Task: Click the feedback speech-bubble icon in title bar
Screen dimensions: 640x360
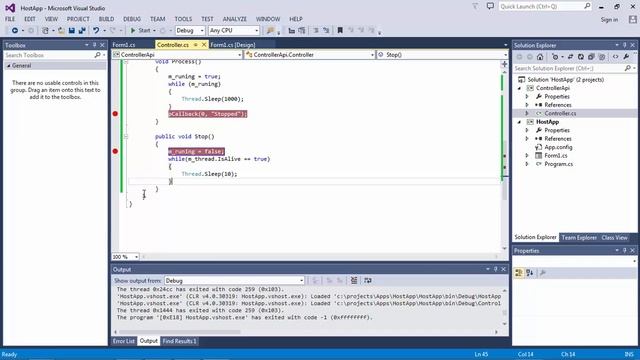Action: coord(490,6)
